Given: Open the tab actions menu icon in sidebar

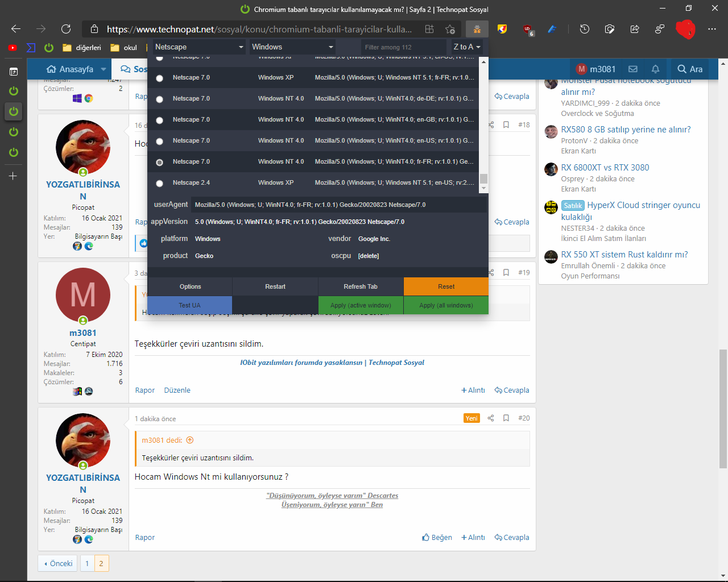Looking at the screenshot, I should [14, 72].
